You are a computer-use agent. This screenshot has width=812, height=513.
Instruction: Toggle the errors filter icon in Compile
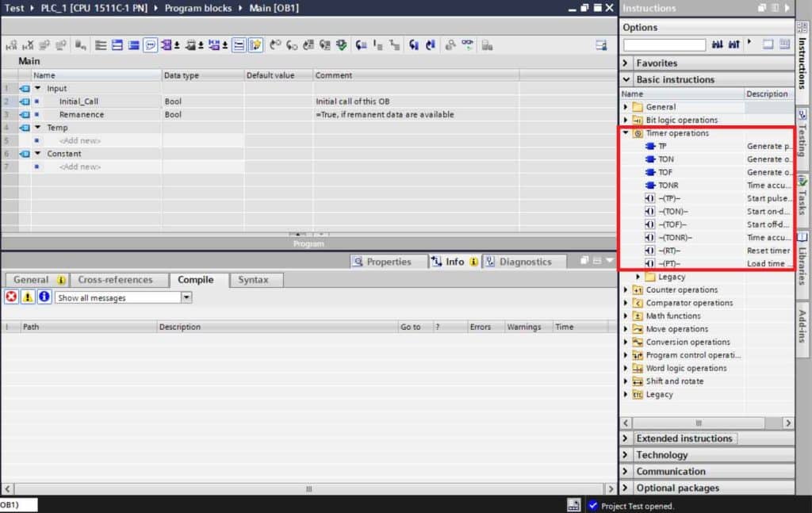point(11,297)
